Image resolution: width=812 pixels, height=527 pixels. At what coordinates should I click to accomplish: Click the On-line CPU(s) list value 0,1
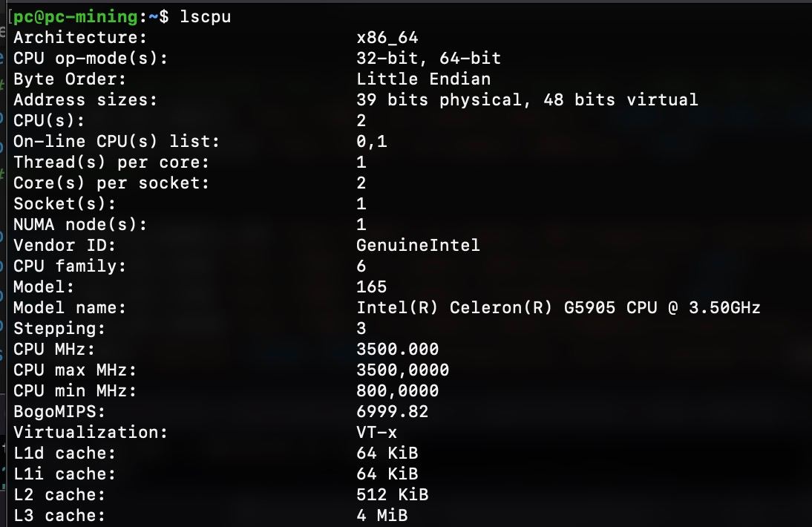(x=371, y=141)
